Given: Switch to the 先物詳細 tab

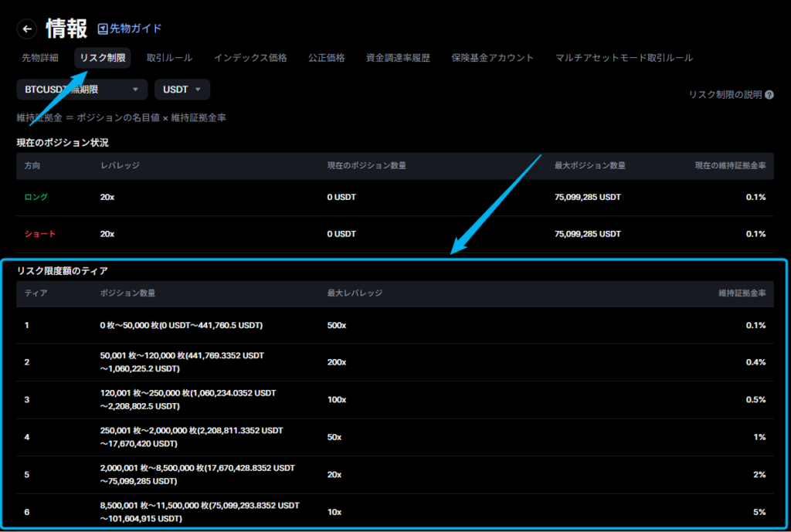Looking at the screenshot, I should pos(40,58).
